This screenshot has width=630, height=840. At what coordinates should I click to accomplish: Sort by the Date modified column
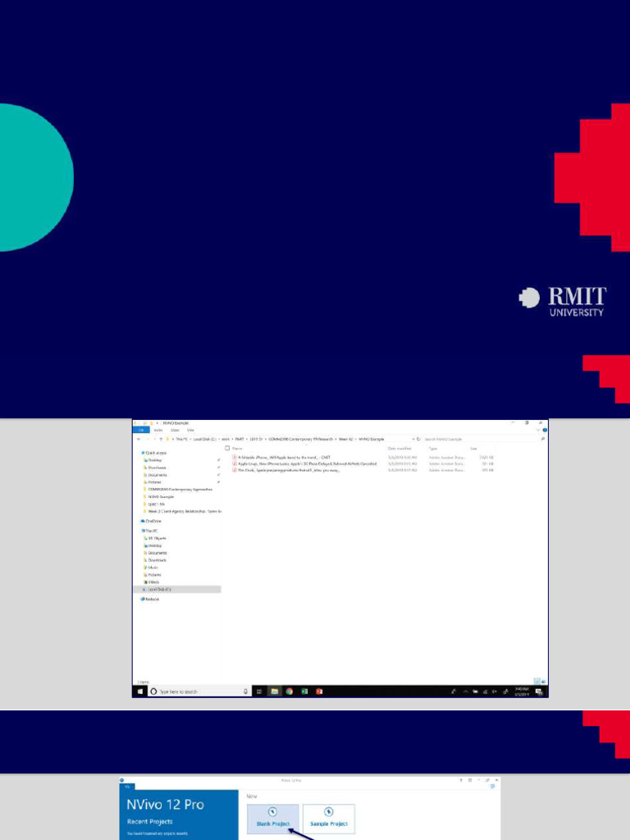coord(399,449)
